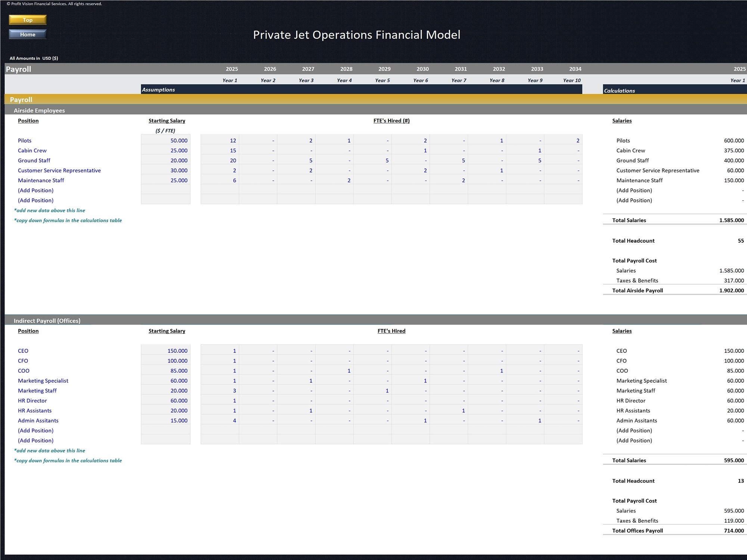The width and height of the screenshot is (747, 560).
Task: Click the Cabin Crew position label
Action: click(32, 150)
